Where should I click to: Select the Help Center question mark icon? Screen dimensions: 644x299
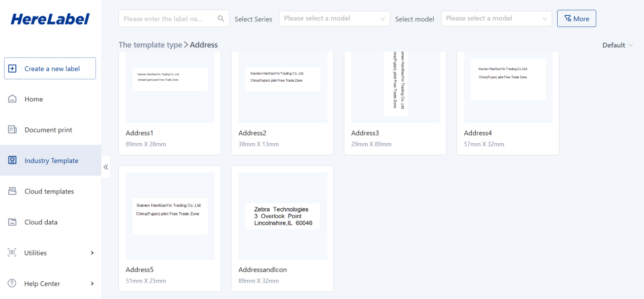13,283
